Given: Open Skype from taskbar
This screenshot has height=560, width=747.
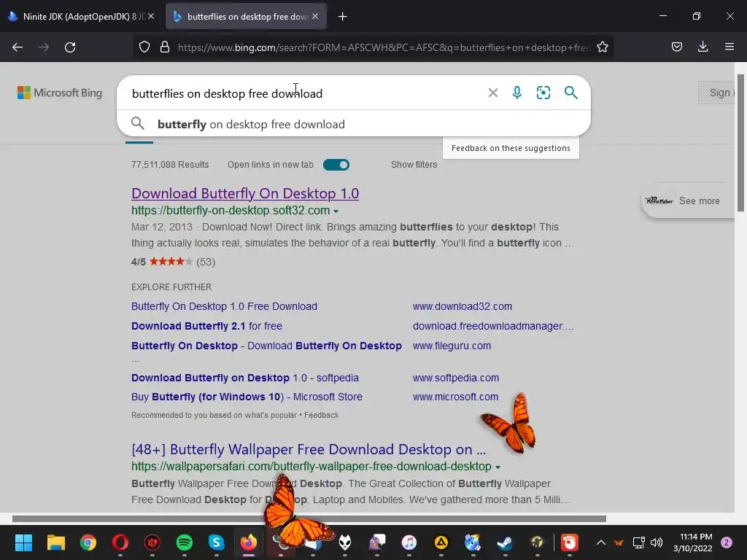Looking at the screenshot, I should click(x=216, y=542).
